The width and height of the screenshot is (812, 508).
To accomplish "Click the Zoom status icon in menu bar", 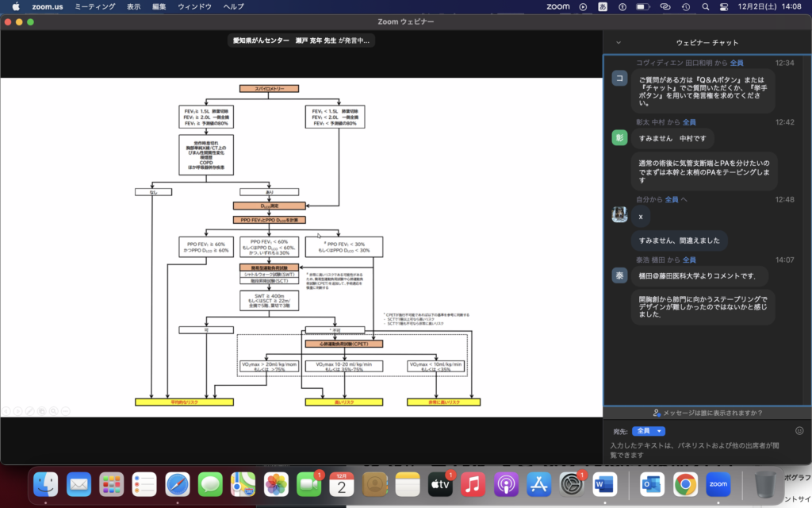I will [558, 6].
